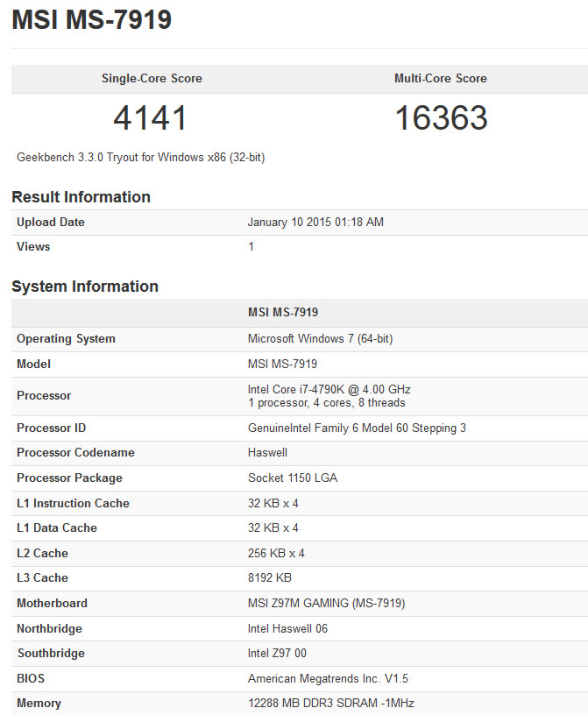Select the L2 Cache label
The width and height of the screenshot is (588, 715).
(x=42, y=553)
